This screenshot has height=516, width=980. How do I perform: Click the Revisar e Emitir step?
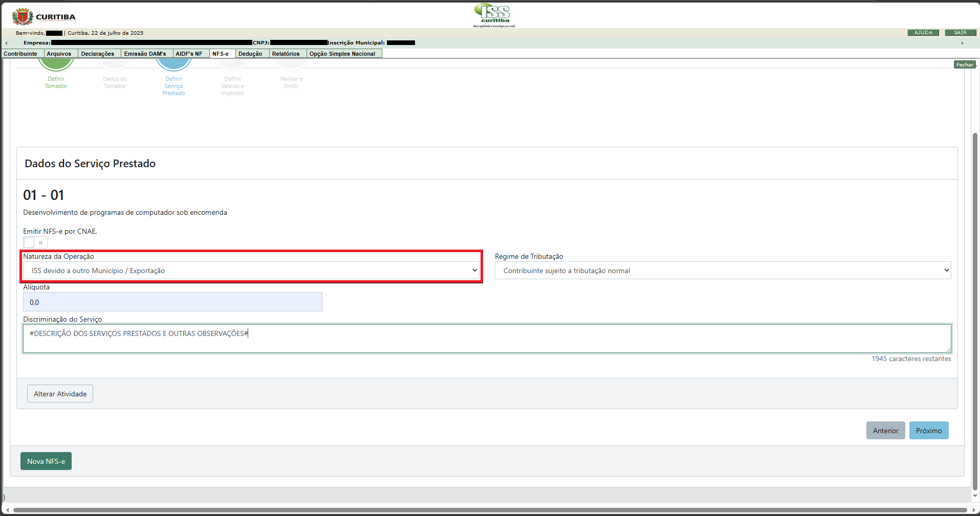click(291, 82)
